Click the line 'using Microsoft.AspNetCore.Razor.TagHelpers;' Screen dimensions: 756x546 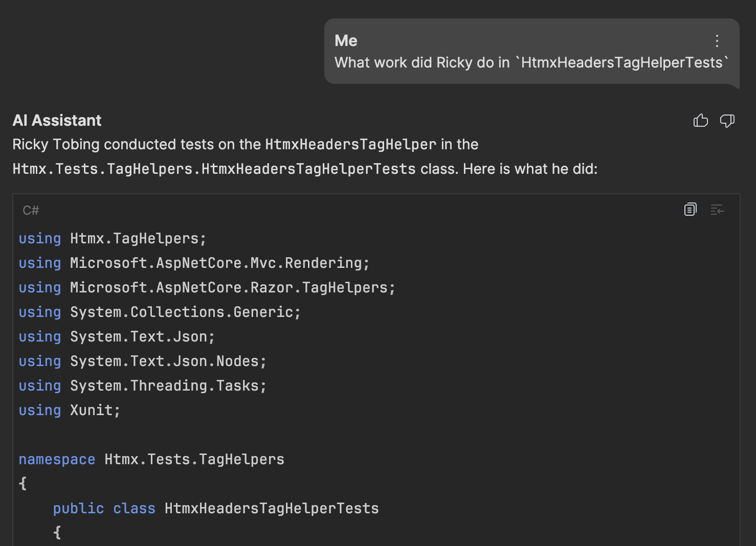coord(207,288)
